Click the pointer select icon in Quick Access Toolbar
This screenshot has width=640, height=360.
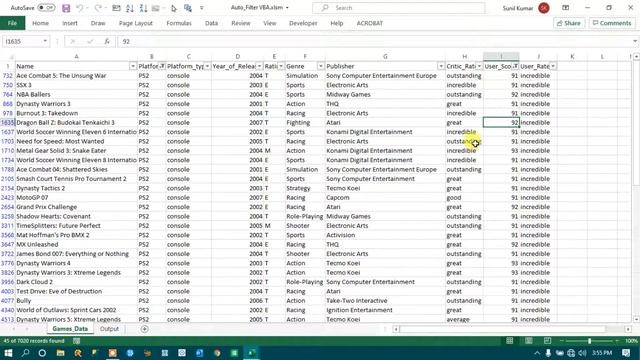click(174, 8)
